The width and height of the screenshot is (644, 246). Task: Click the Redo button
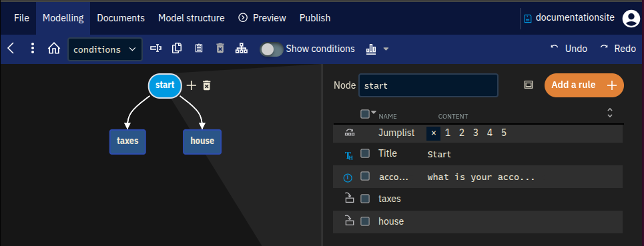(x=618, y=49)
